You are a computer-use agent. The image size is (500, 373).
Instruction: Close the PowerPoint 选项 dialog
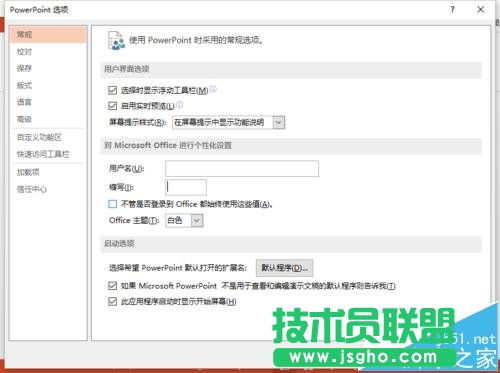tap(480, 9)
